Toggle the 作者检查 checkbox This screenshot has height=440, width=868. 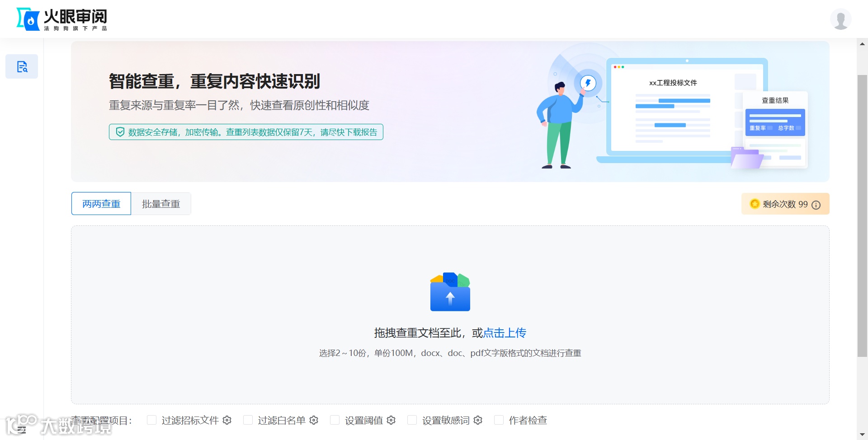[x=499, y=420]
